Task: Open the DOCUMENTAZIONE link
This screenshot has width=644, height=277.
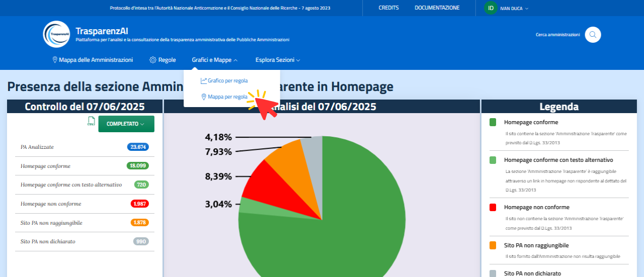Action: pos(437,8)
